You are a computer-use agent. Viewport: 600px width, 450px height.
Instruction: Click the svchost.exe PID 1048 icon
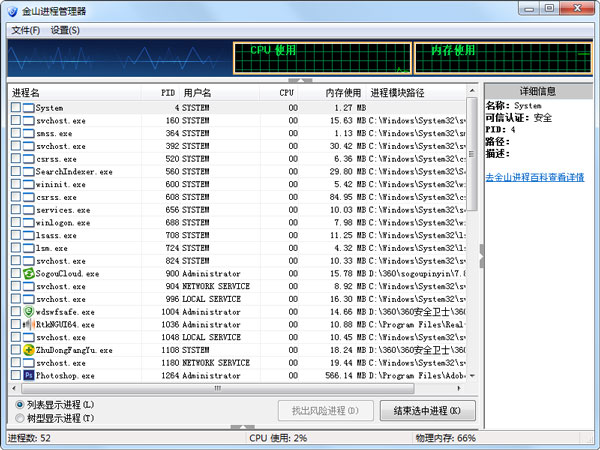[x=28, y=338]
